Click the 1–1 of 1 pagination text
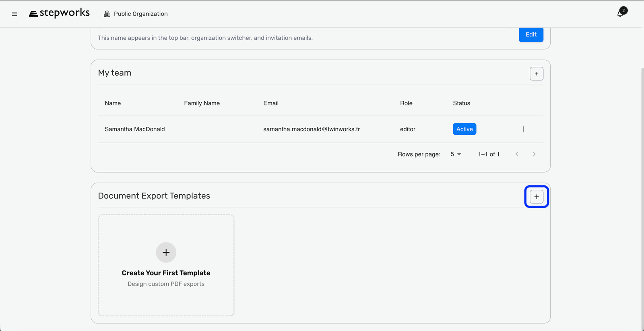This screenshot has width=644, height=331. click(x=489, y=154)
